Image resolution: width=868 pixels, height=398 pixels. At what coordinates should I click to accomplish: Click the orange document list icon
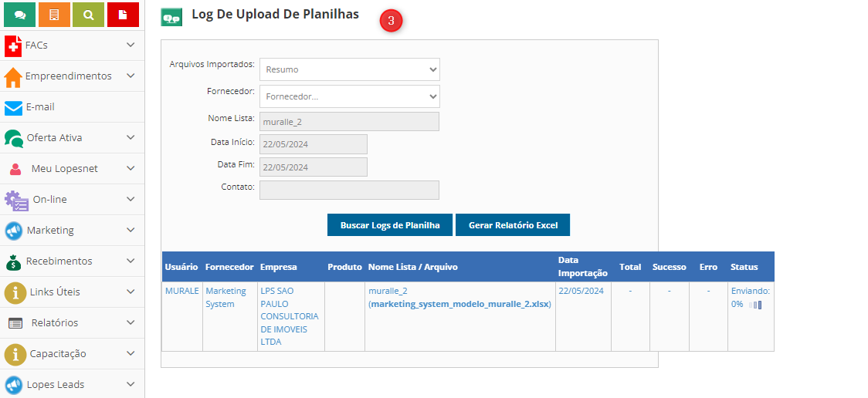point(53,15)
